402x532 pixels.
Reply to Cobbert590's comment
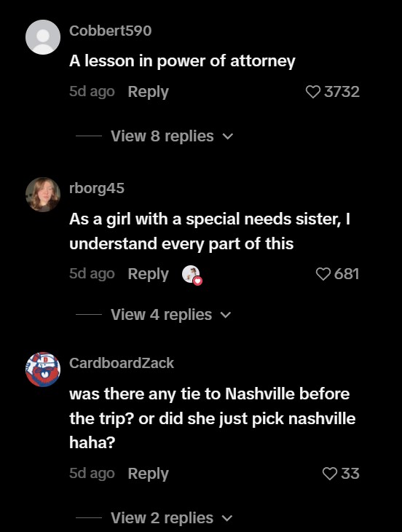pos(148,92)
